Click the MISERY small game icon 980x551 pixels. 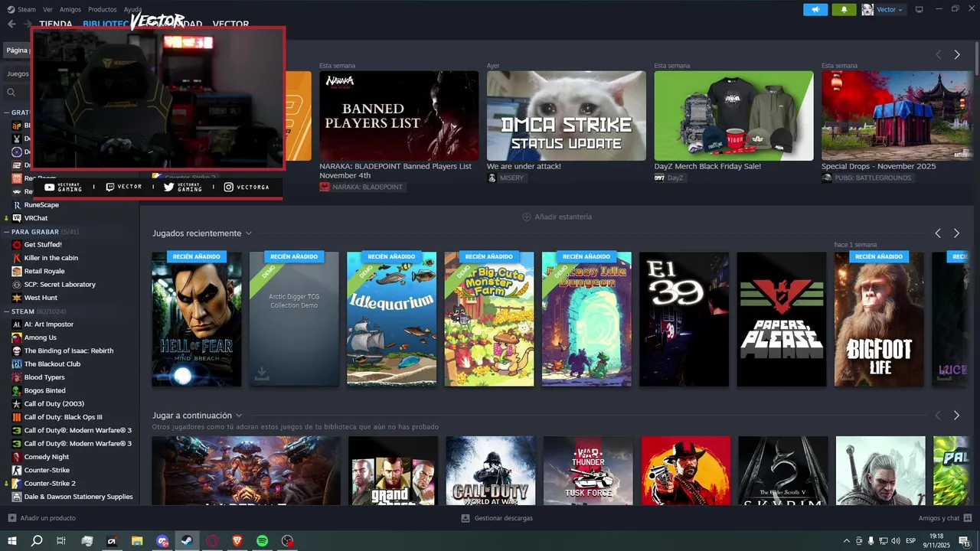(x=492, y=178)
